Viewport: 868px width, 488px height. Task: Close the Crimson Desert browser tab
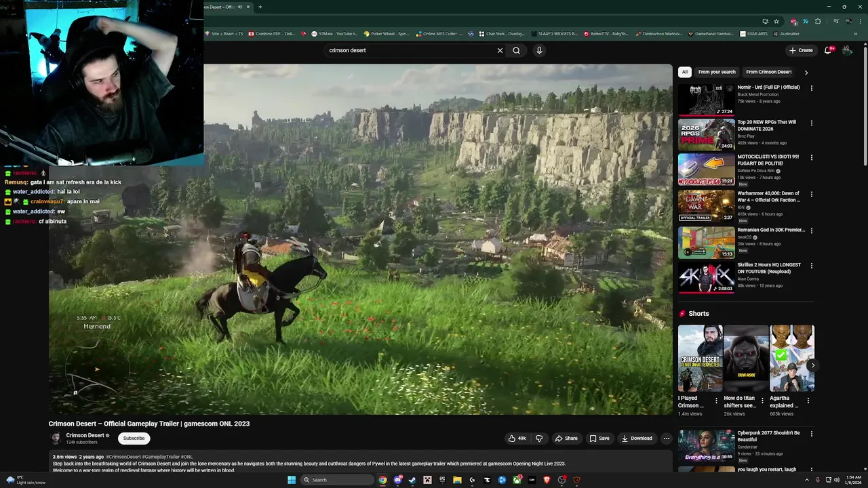point(248,7)
